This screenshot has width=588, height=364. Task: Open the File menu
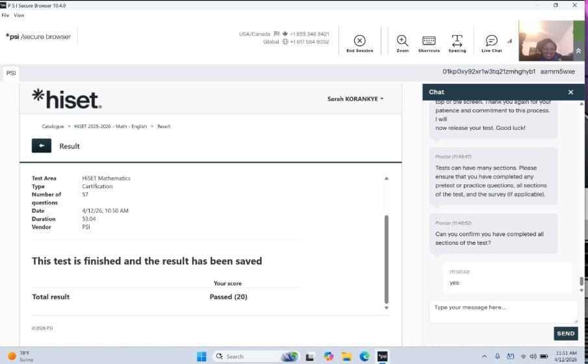point(5,16)
